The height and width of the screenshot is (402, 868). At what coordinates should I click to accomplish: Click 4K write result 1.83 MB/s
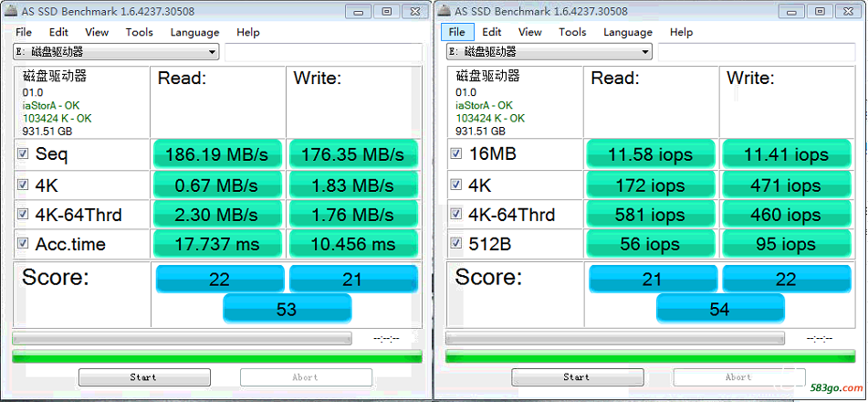coord(352,185)
